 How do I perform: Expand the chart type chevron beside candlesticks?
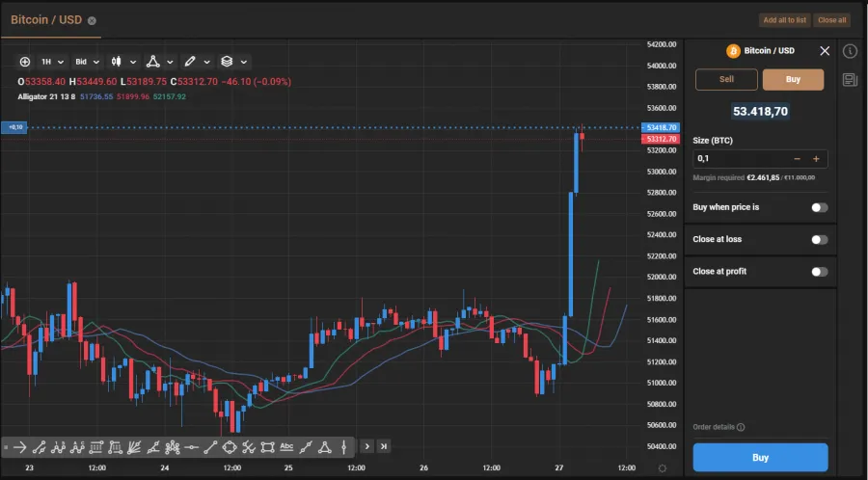tap(133, 62)
